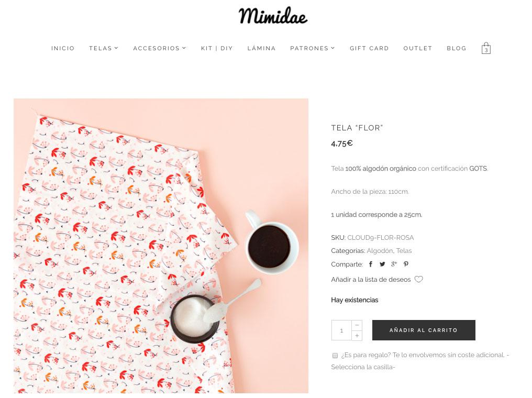Expand the Telas dropdown menu
532x398 pixels.
tap(104, 48)
